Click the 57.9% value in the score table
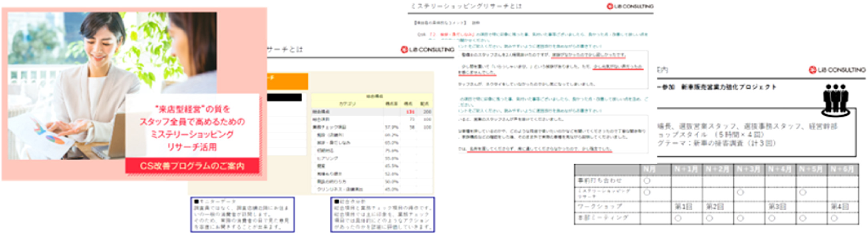 click(x=392, y=127)
